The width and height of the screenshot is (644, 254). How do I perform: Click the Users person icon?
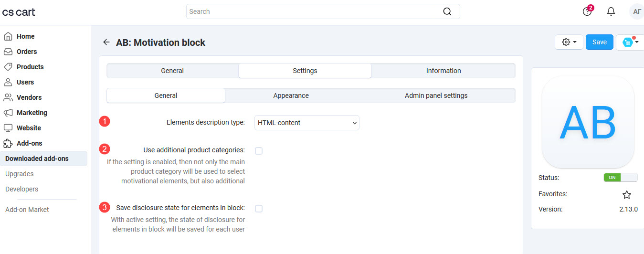8,82
